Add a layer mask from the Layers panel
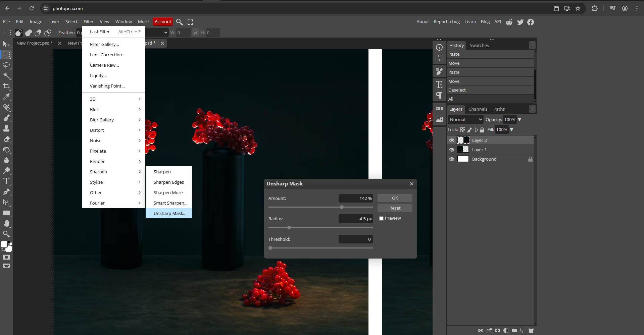This screenshot has height=335, width=644. point(497,331)
